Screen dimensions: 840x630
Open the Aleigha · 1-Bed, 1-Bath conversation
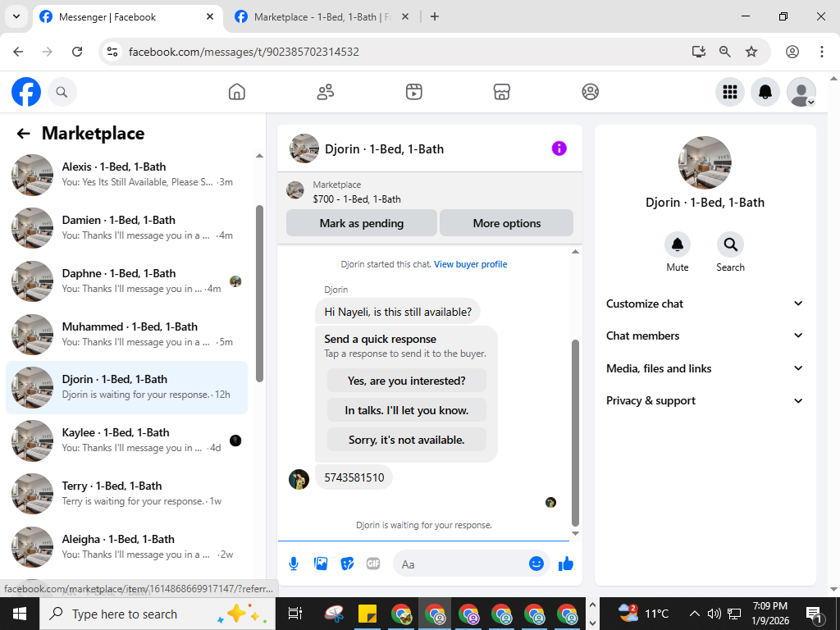[127, 547]
